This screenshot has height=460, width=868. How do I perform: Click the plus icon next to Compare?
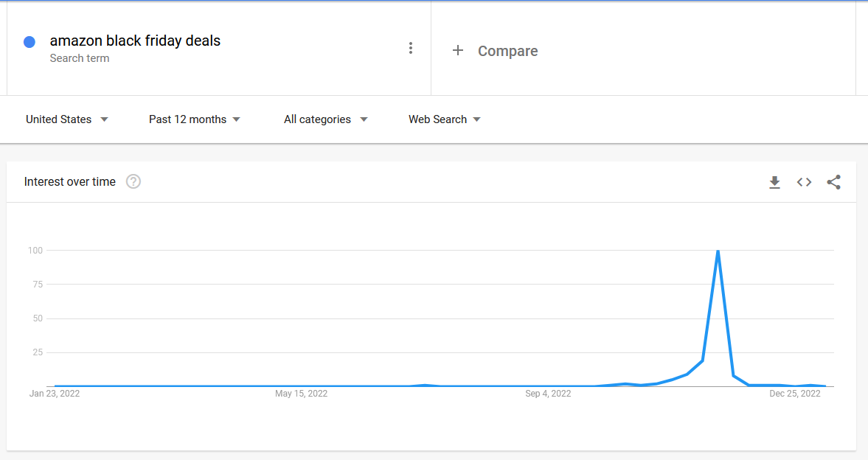[458, 50]
